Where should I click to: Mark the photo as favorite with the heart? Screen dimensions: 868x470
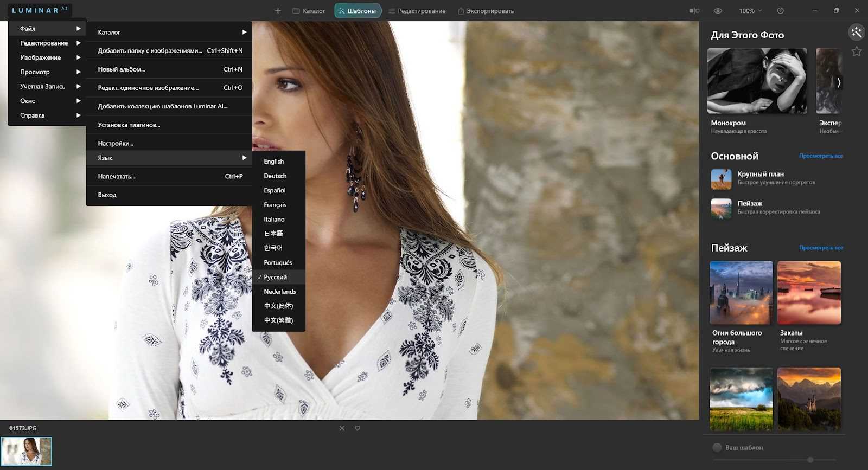coord(358,428)
